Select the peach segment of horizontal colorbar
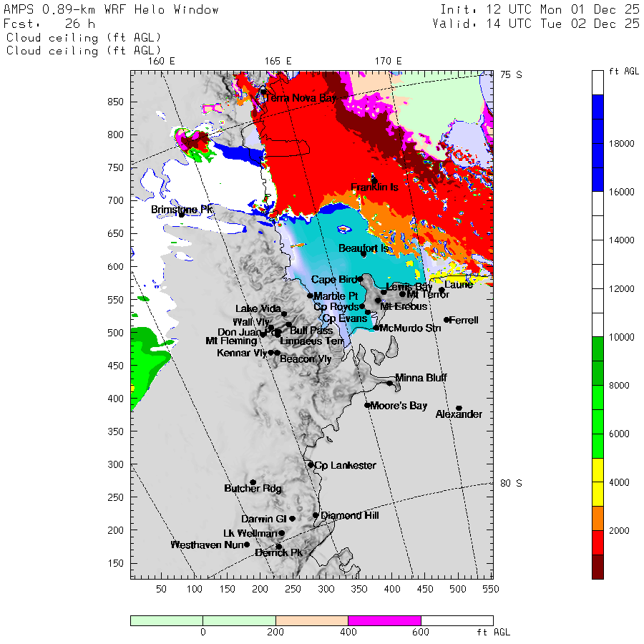Viewport: 644px width, 644px height. click(x=312, y=620)
